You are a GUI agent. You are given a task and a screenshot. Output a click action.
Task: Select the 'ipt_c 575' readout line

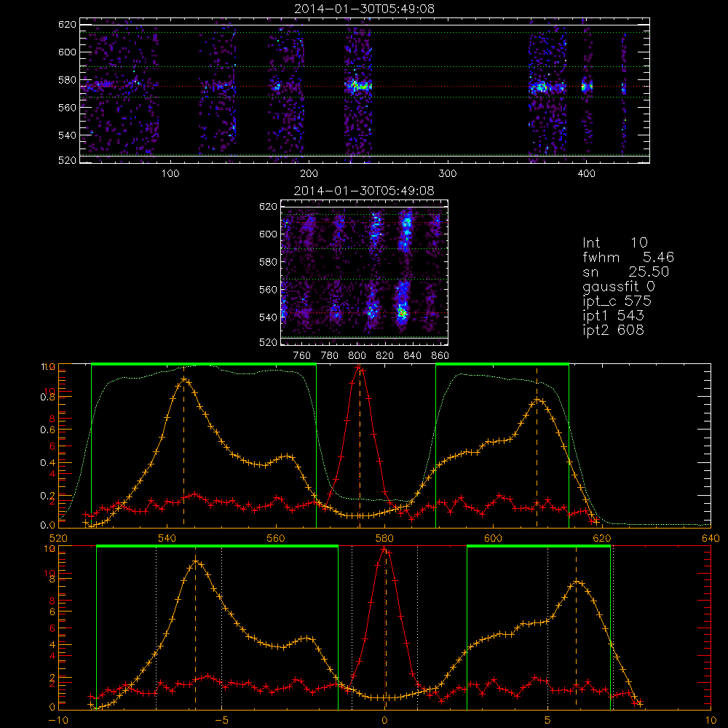click(617, 301)
